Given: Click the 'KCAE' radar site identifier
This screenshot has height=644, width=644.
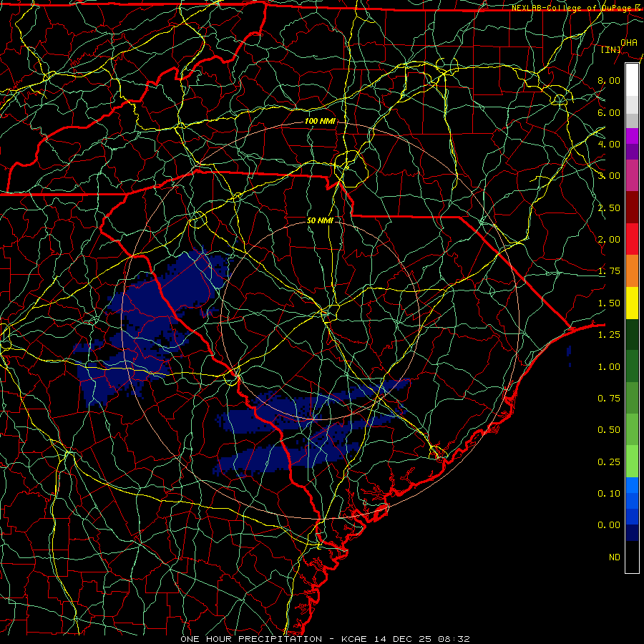Looking at the screenshot, I should click(354, 639).
